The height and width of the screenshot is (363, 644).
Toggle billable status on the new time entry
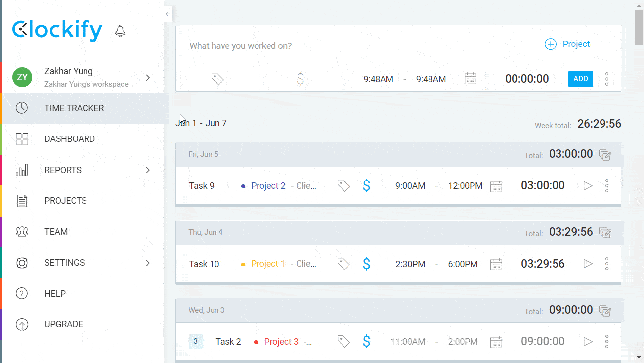pos(300,78)
